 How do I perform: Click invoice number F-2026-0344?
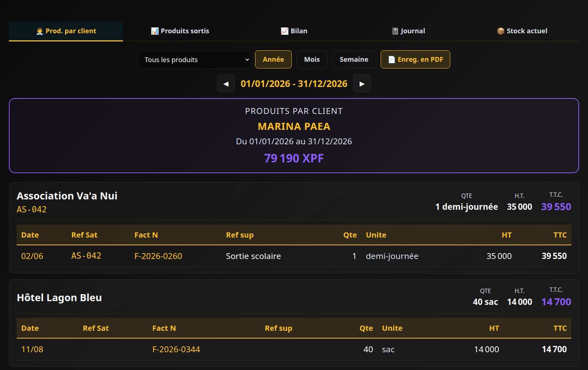point(176,349)
